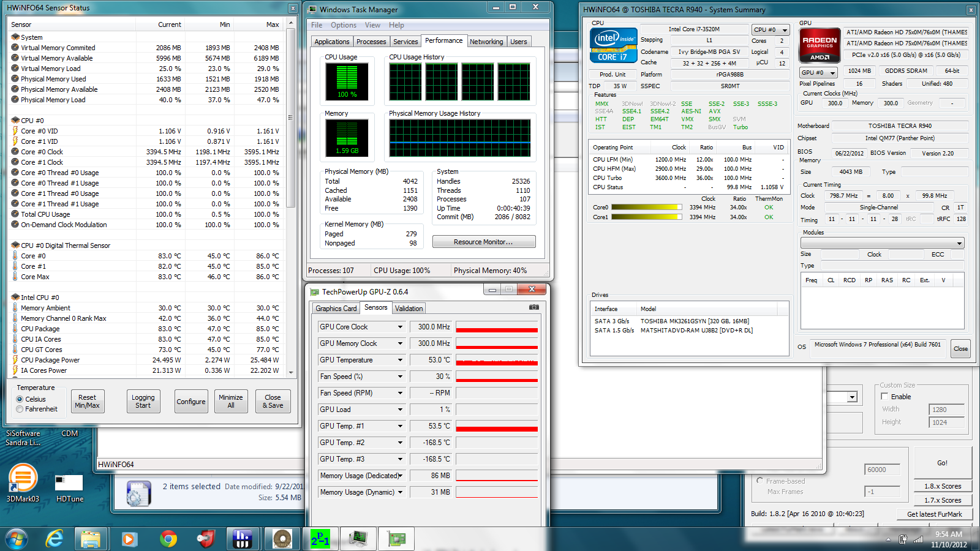Click the GPU-Z taskbar icon
Image resolution: width=980 pixels, height=551 pixels.
pyautogui.click(x=396, y=539)
